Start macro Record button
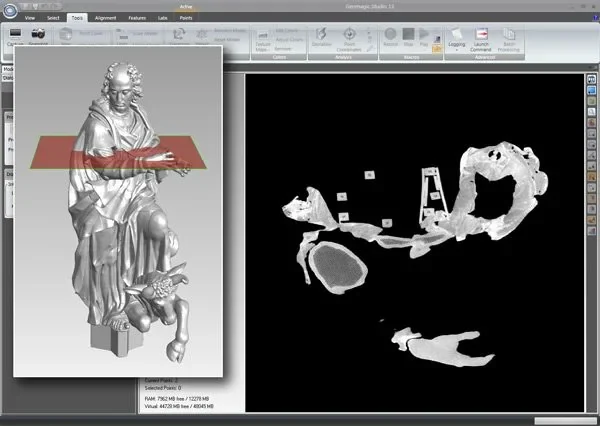Viewport: 600px width, 426px height. click(390, 37)
